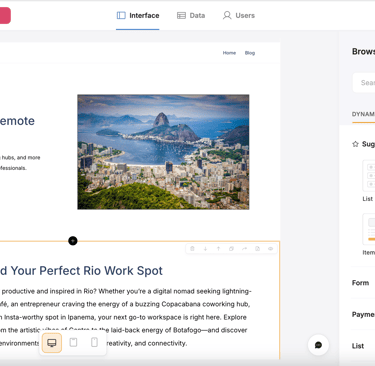The width and height of the screenshot is (375, 366).
Task: Select the Rio de Janeiro hero image
Action: (x=163, y=152)
